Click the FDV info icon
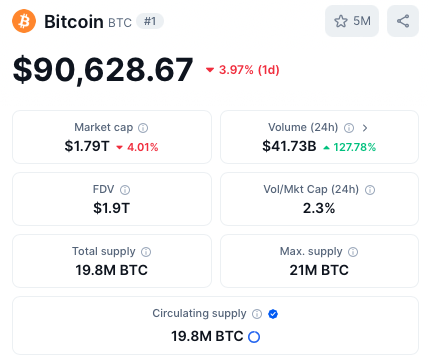Image resolution: width=429 pixels, height=362 pixels. 125,190
